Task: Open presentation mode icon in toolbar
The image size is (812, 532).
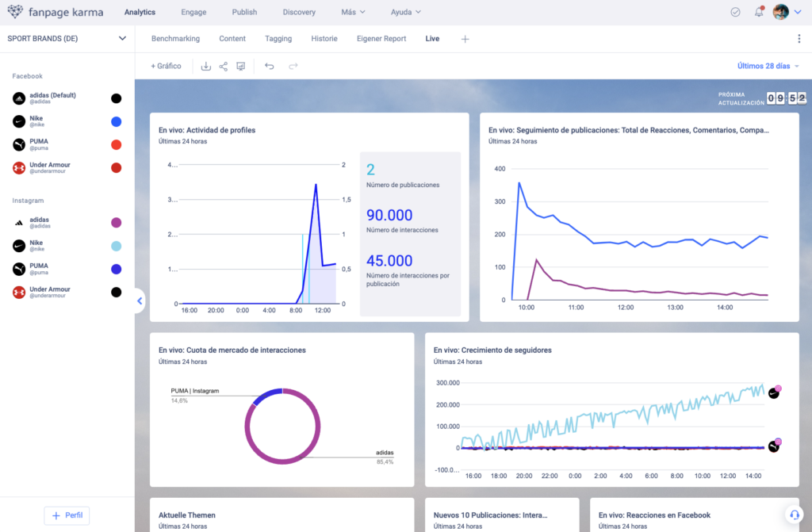Action: (241, 67)
